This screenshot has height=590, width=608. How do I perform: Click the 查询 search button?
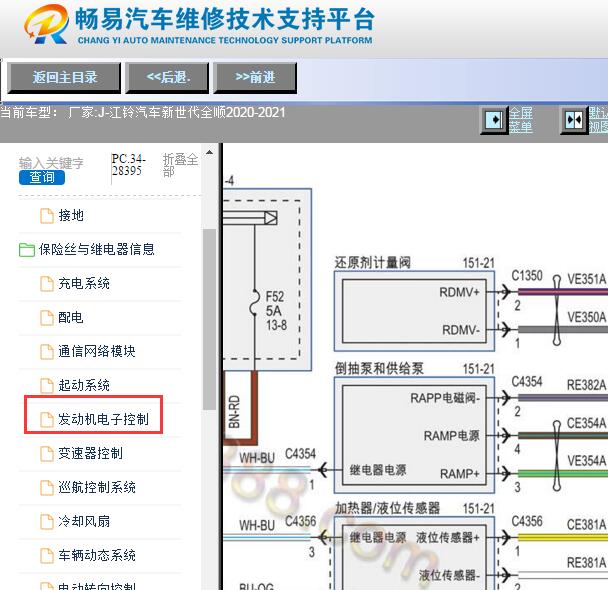point(42,177)
